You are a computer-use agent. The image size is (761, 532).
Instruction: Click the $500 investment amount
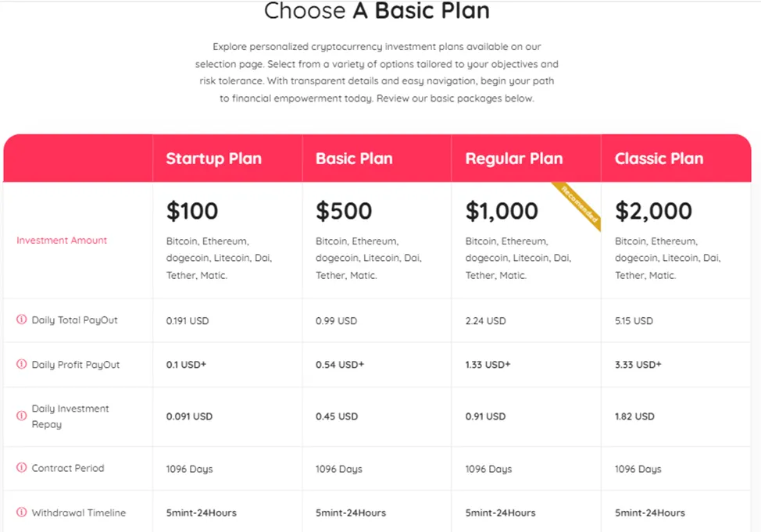(x=344, y=211)
